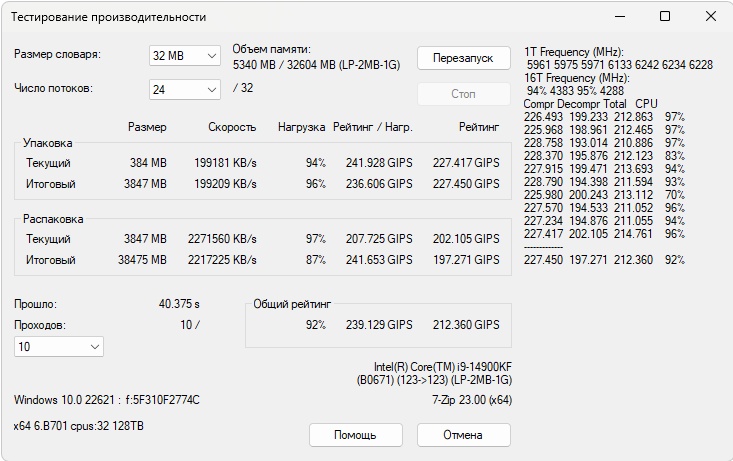
Task: Click the 7-Zip 23.00 (x64) version text
Action: (x=471, y=400)
